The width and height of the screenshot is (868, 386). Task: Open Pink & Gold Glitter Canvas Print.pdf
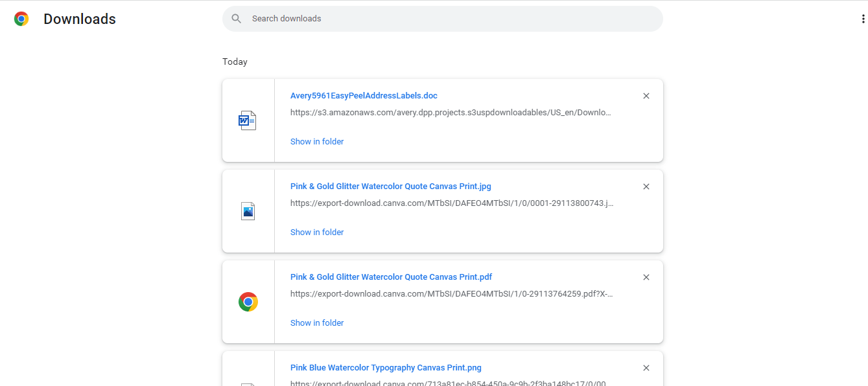pos(391,277)
